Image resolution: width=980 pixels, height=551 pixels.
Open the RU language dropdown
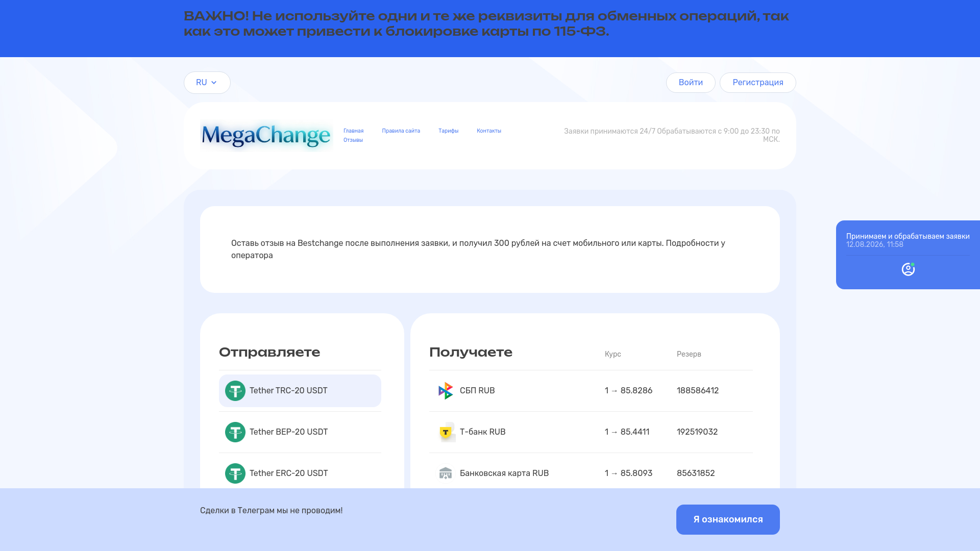pos(207,83)
